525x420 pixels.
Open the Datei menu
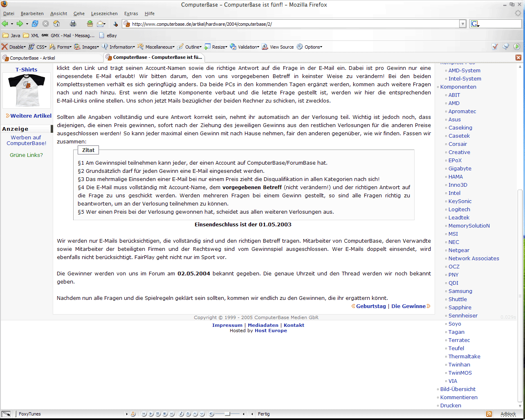(9, 13)
